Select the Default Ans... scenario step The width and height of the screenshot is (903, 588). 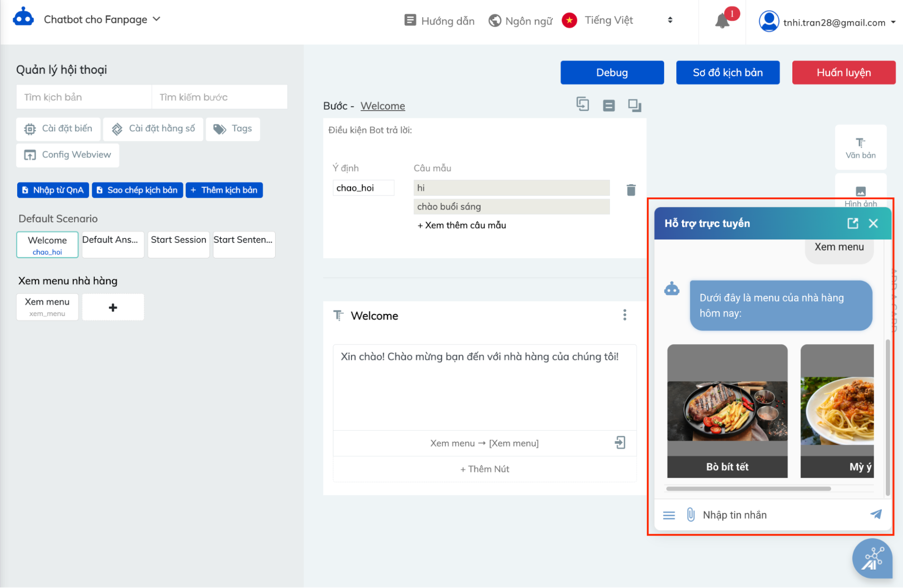tap(112, 244)
